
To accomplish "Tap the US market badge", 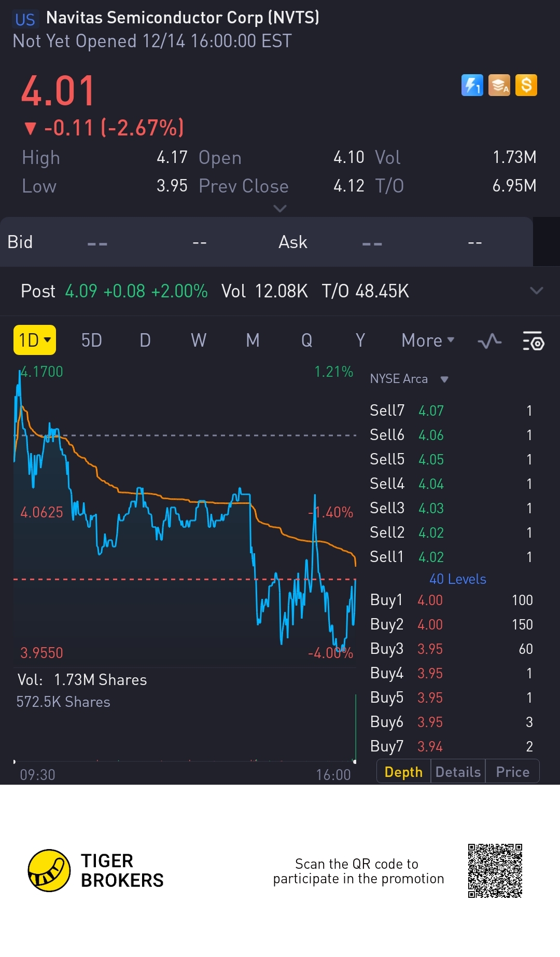I will point(24,19).
